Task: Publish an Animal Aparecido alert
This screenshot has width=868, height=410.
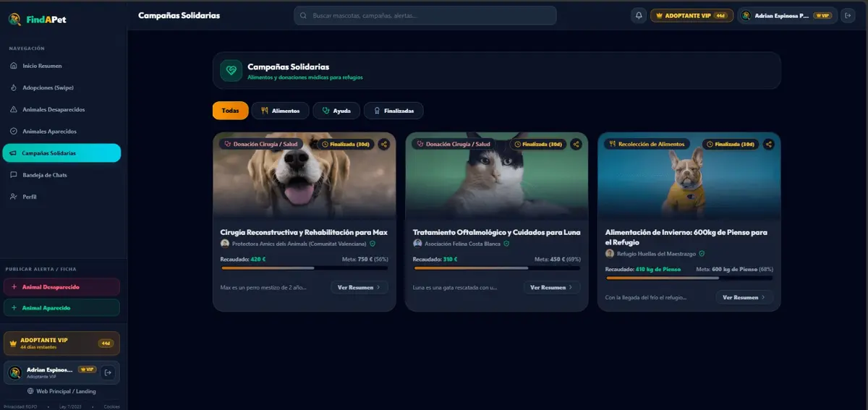Action: pos(61,307)
